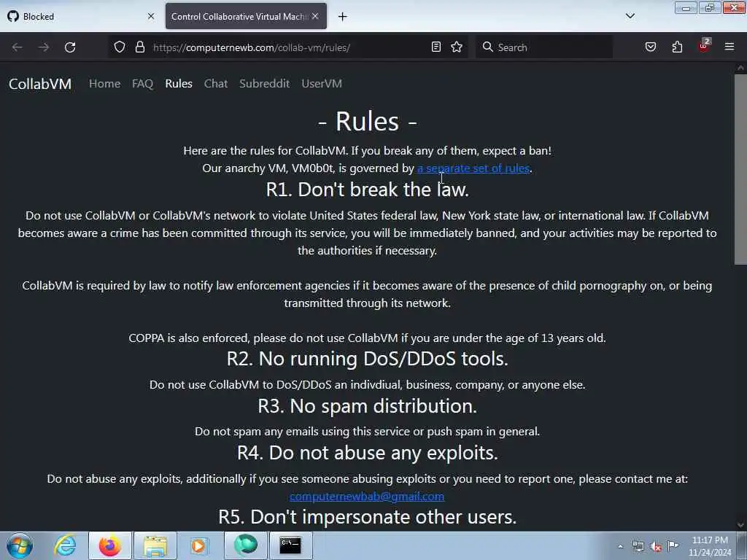The image size is (747, 560).
Task: Open the Extensions puzzle piece icon
Action: (x=677, y=47)
